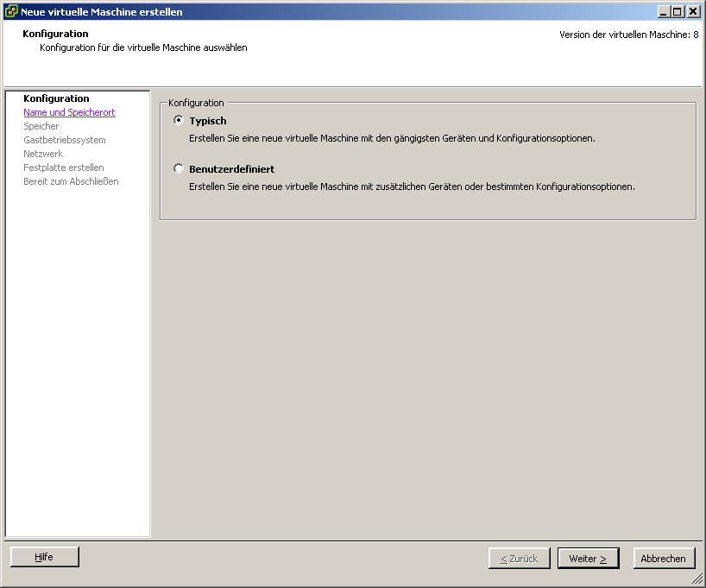
Task: Click the Festplatte erstellen step in the sidebar
Action: tap(64, 168)
